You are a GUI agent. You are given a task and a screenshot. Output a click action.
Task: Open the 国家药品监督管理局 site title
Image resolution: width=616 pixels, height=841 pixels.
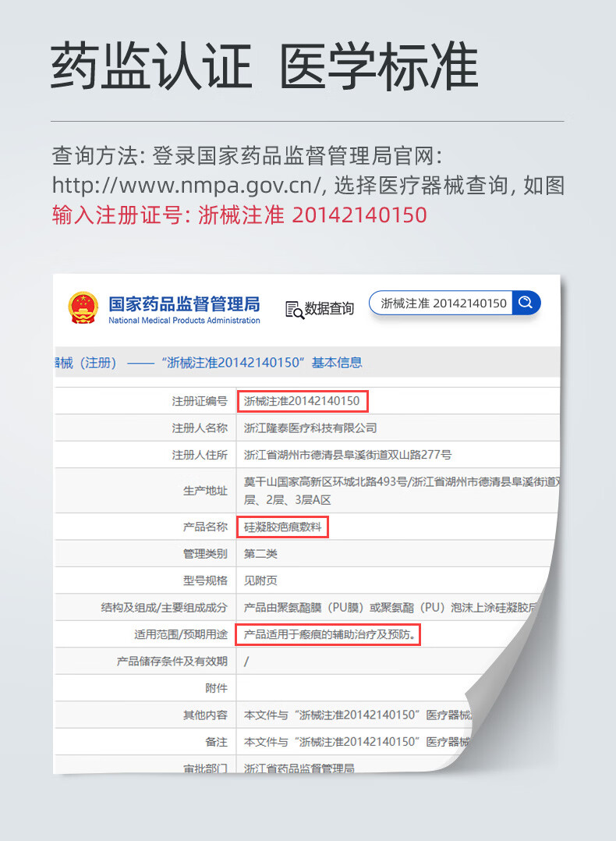pos(184,303)
